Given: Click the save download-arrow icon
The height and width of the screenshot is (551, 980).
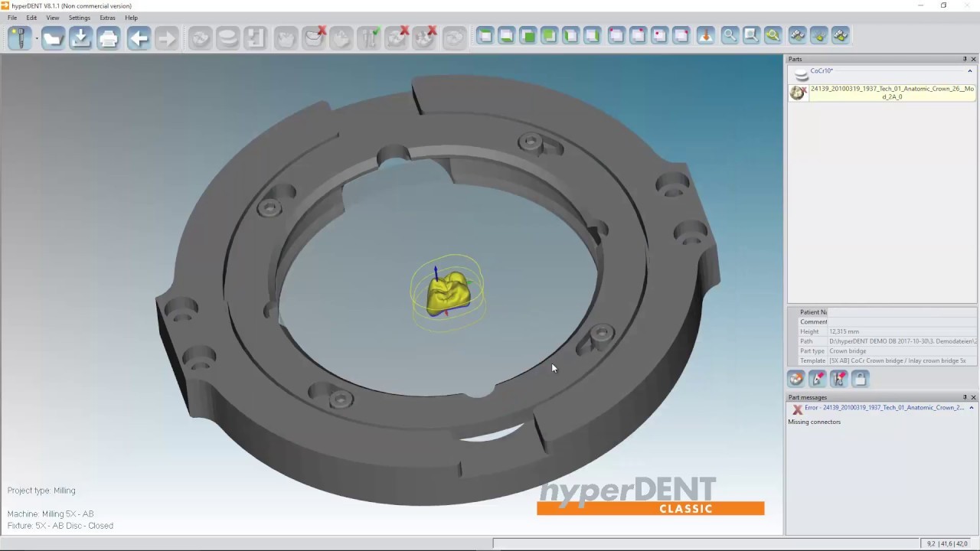Looking at the screenshot, I should tap(80, 37).
